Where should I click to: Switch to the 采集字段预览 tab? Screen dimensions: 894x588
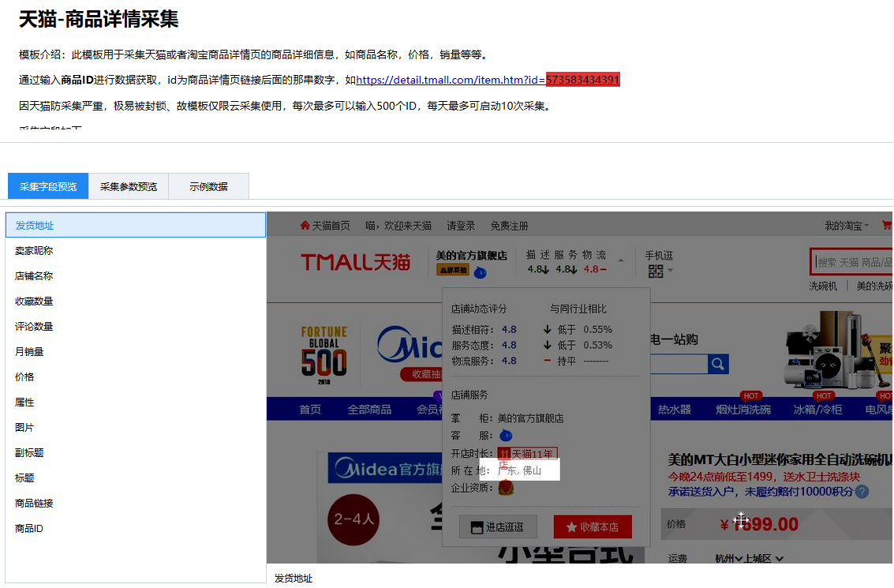(x=48, y=186)
